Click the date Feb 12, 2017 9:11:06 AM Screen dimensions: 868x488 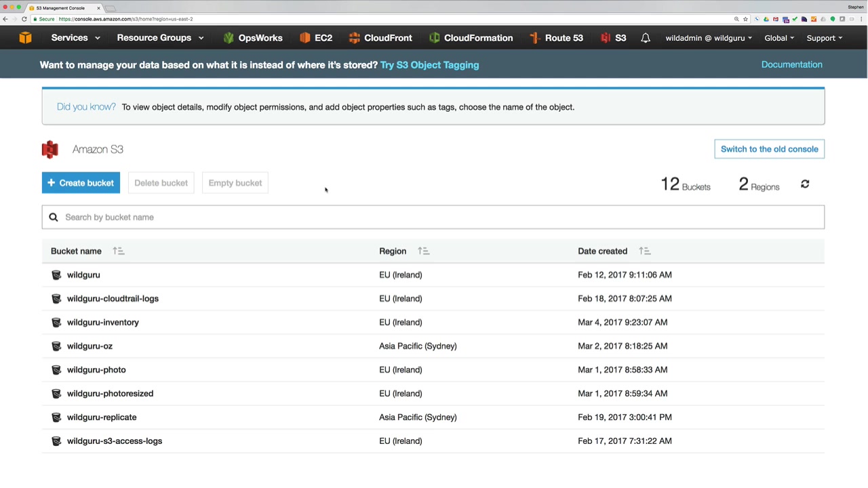[x=625, y=274]
